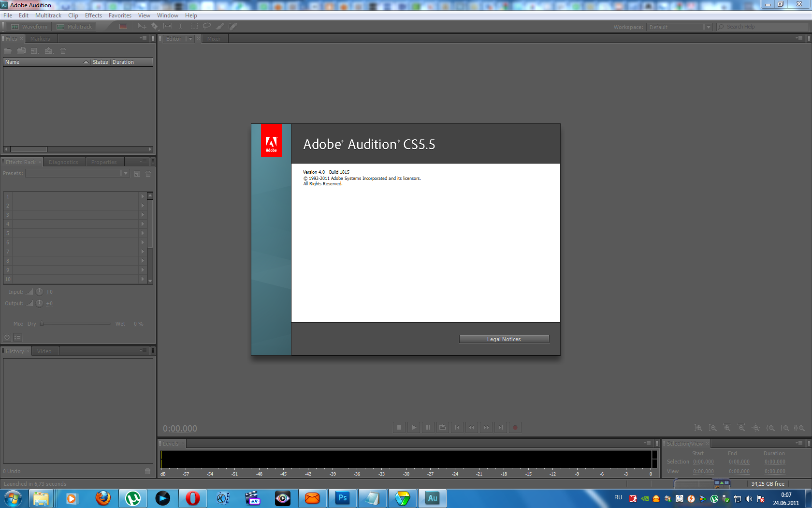The image size is (812, 508).
Task: Open Photoshop from the taskbar
Action: click(342, 498)
